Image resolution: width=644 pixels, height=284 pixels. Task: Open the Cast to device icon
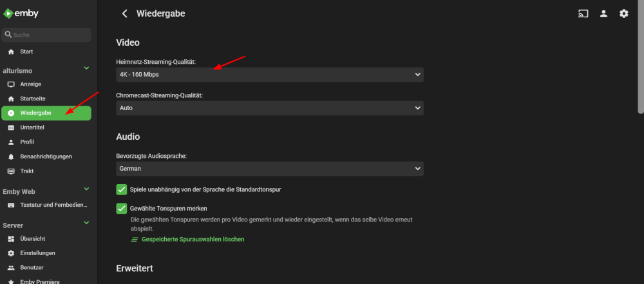(x=583, y=14)
